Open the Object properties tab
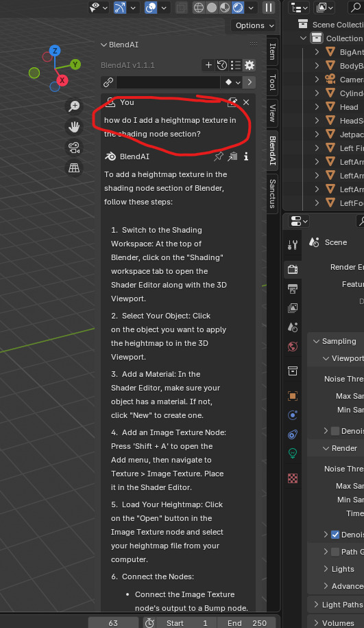Screen dimensions: 364x628 click(293, 396)
